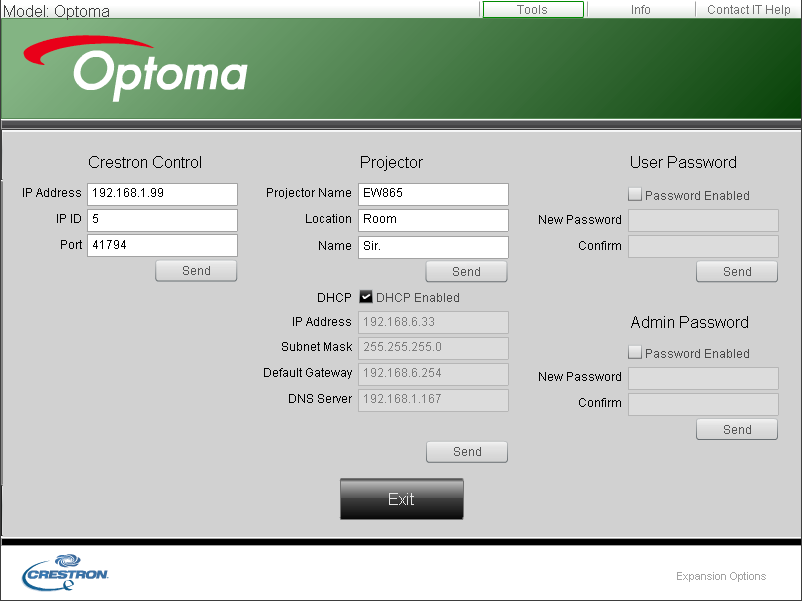This screenshot has width=803, height=601.
Task: Click the User New Password field
Action: pos(704,220)
